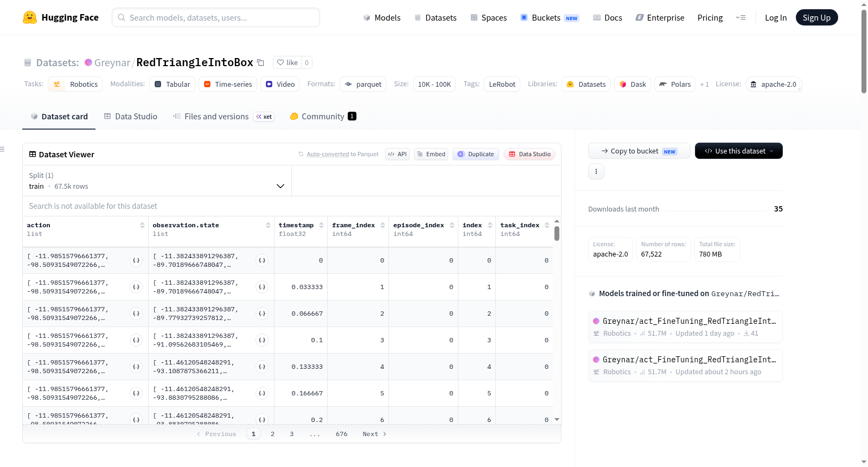This screenshot has height=467, width=868.
Task: Open the Files and versions tab
Action: pyautogui.click(x=223, y=116)
